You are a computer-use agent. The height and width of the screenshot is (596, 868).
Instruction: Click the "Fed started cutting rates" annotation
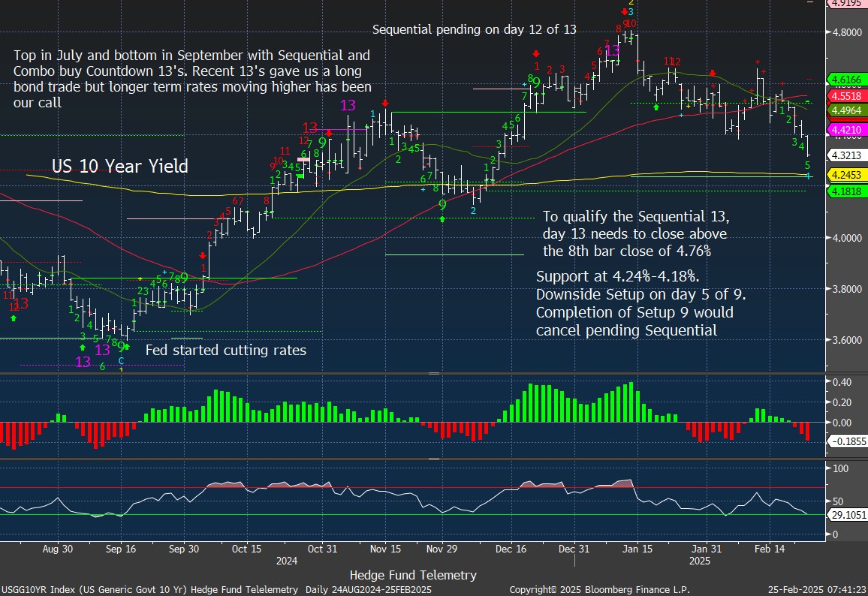pyautogui.click(x=226, y=351)
